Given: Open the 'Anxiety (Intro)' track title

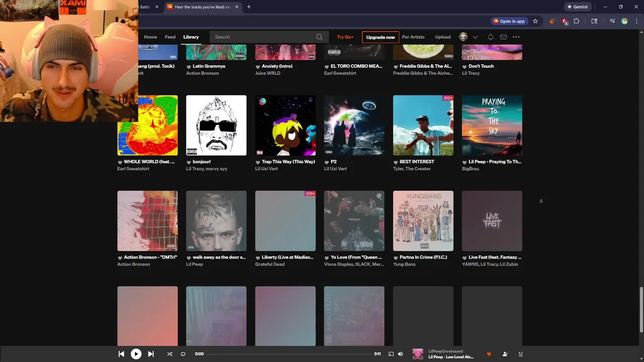Looking at the screenshot, I should point(277,66).
